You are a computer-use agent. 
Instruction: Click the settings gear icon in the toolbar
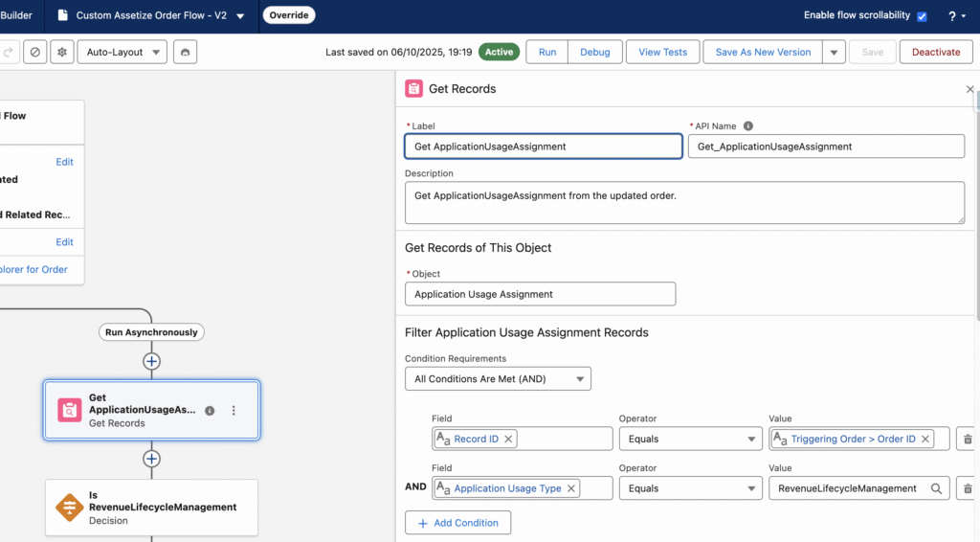(62, 52)
